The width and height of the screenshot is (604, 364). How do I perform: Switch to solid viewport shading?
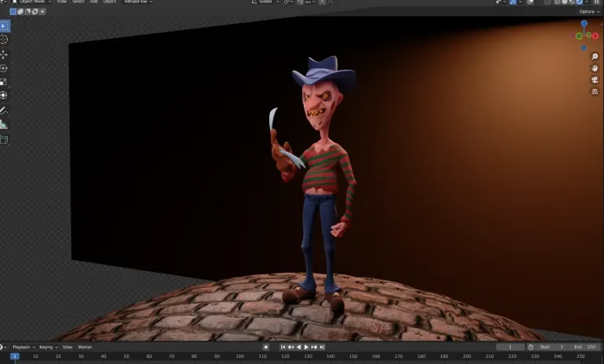[x=564, y=2]
